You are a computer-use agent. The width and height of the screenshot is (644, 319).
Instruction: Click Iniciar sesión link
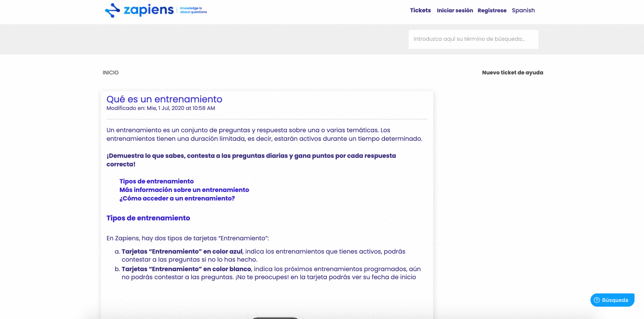[455, 10]
